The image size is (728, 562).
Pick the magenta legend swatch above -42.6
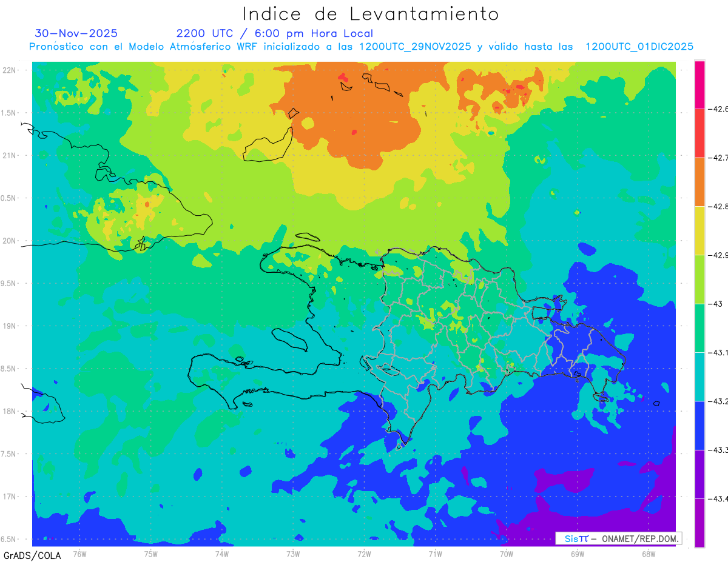[699, 85]
